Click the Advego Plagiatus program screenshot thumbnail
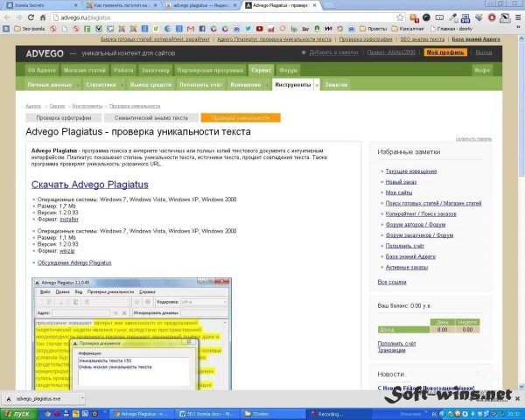Image resolution: width=525 pixels, height=420 pixels. point(131,333)
